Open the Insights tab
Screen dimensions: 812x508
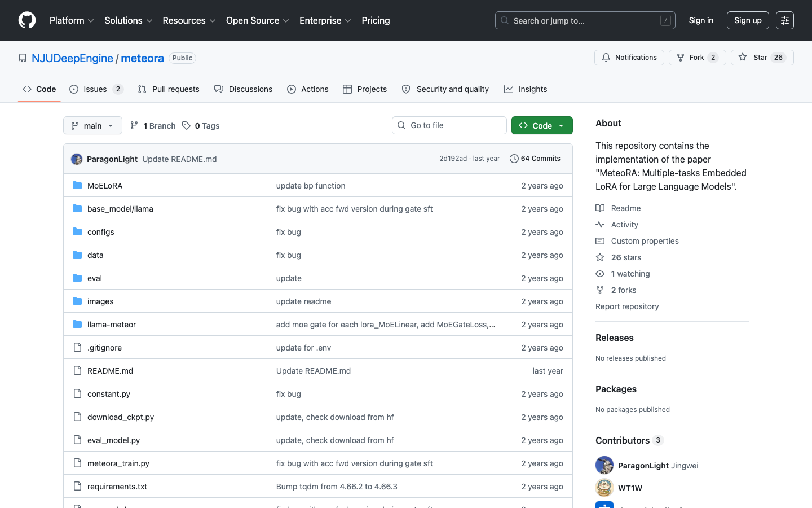click(x=526, y=89)
